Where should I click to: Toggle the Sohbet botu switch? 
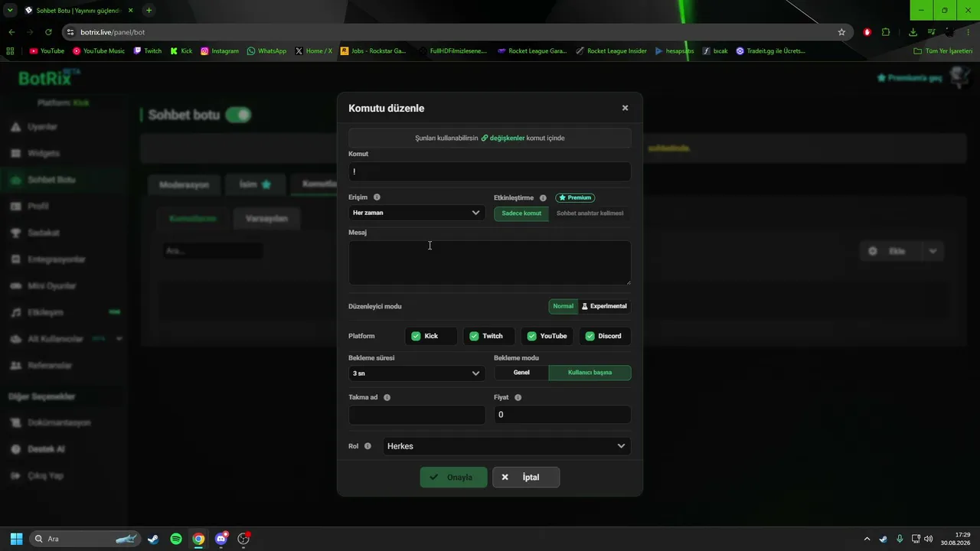coord(238,115)
